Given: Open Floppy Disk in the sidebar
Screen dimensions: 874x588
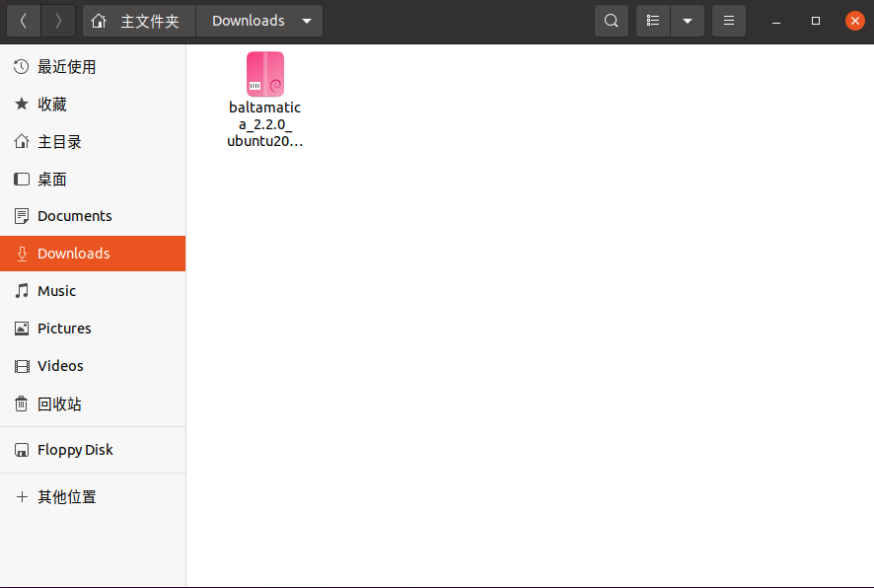Looking at the screenshot, I should tap(93, 450).
